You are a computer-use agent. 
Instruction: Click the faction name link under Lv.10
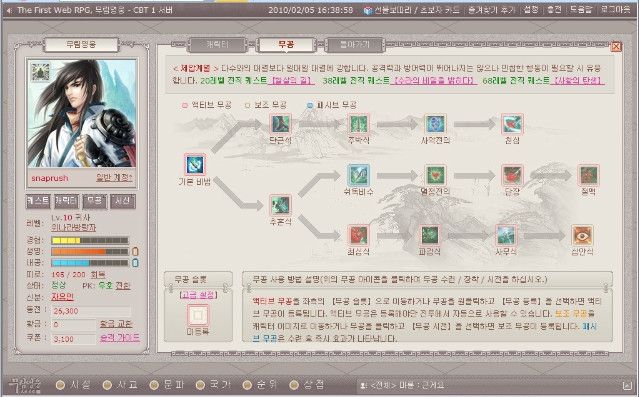pos(73,227)
